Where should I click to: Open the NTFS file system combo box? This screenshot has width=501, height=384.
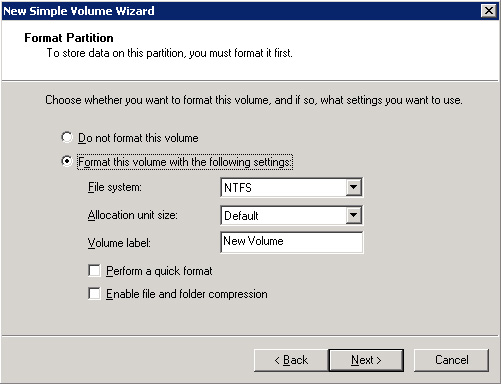coord(292,187)
